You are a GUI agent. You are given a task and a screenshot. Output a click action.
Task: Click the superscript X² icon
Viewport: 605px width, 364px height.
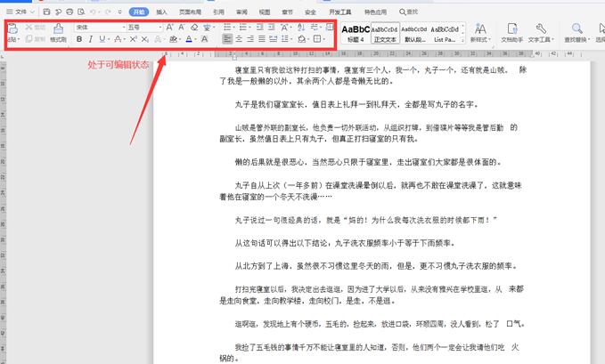(x=134, y=40)
